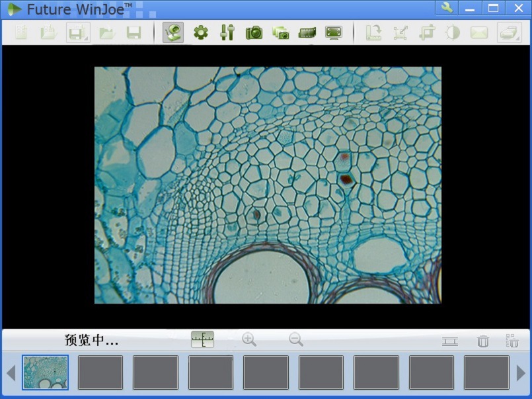Click the microscope preview image
The height and width of the screenshot is (399, 532).
tap(267, 185)
